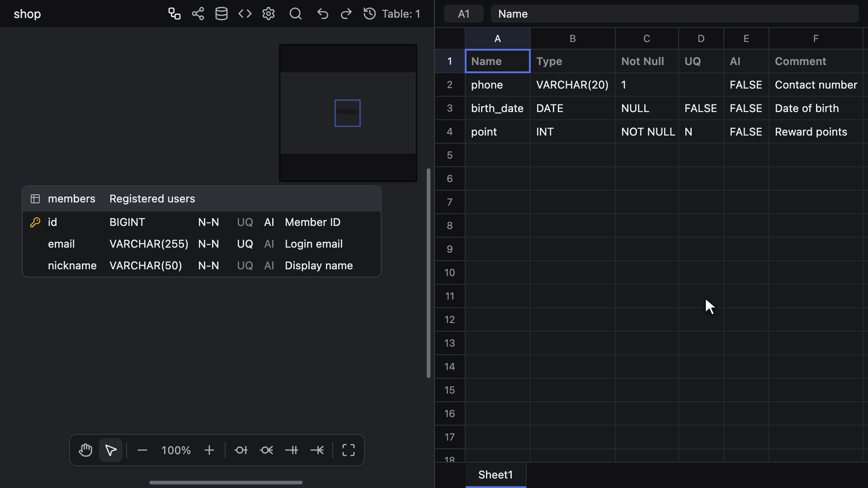868x488 pixels.
Task: Select the point cell in column A
Action: (498, 131)
